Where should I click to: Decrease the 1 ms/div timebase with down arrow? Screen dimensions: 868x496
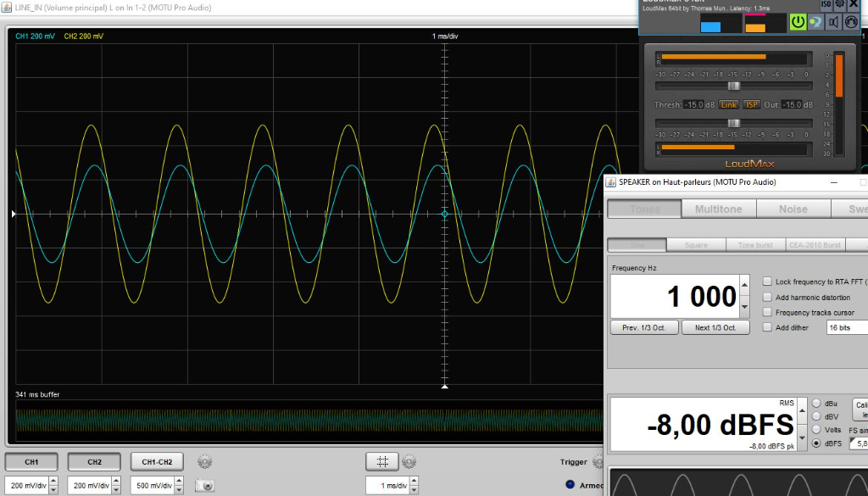(411, 490)
